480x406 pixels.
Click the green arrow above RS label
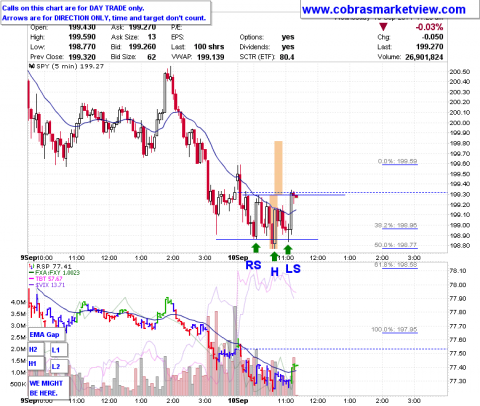(x=256, y=248)
